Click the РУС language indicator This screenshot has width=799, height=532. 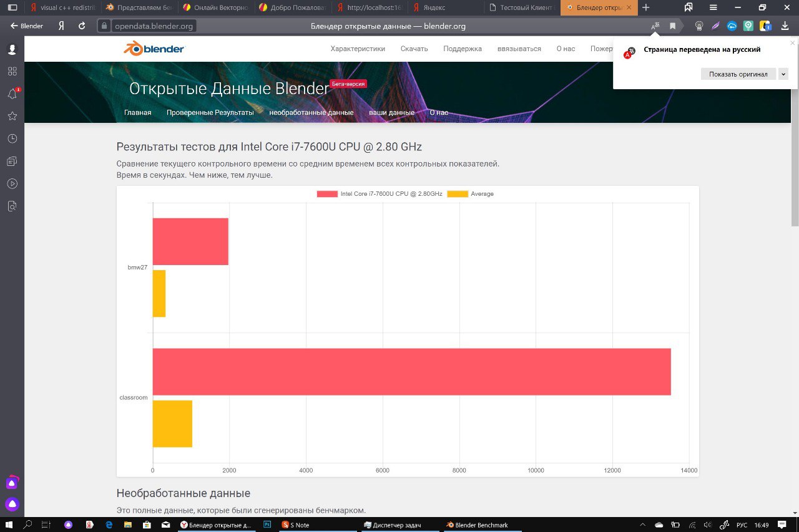tap(742, 525)
